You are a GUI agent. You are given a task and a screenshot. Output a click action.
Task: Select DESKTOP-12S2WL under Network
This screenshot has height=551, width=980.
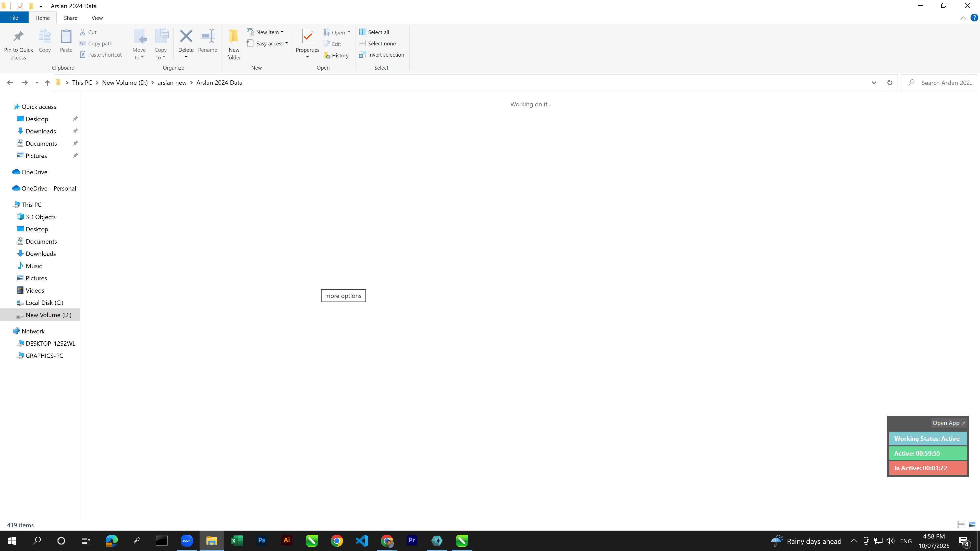tap(51, 343)
